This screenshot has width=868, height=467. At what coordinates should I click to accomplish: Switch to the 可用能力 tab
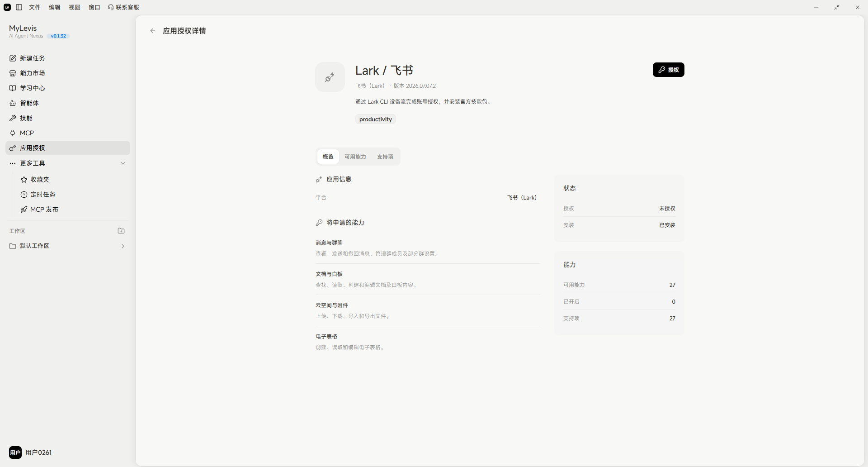click(x=355, y=157)
